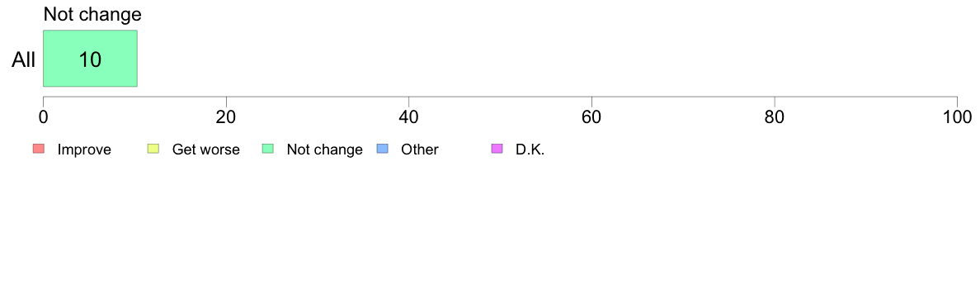
Task: Click the 0 axis tick label
Action: point(43,117)
